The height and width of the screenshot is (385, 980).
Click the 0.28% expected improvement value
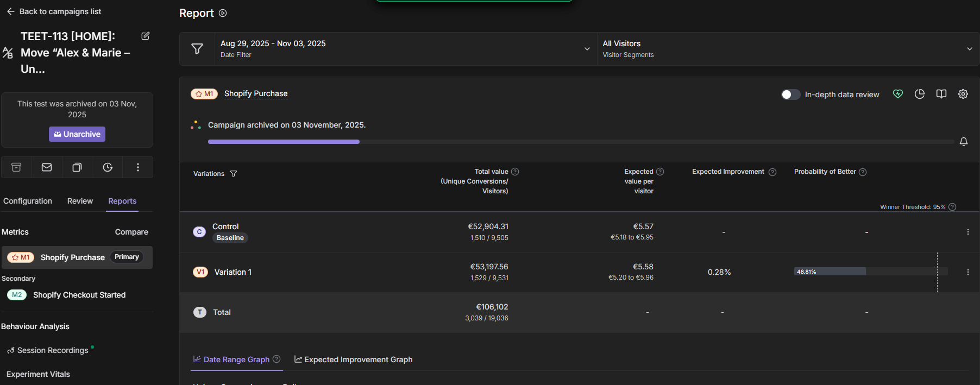click(719, 272)
